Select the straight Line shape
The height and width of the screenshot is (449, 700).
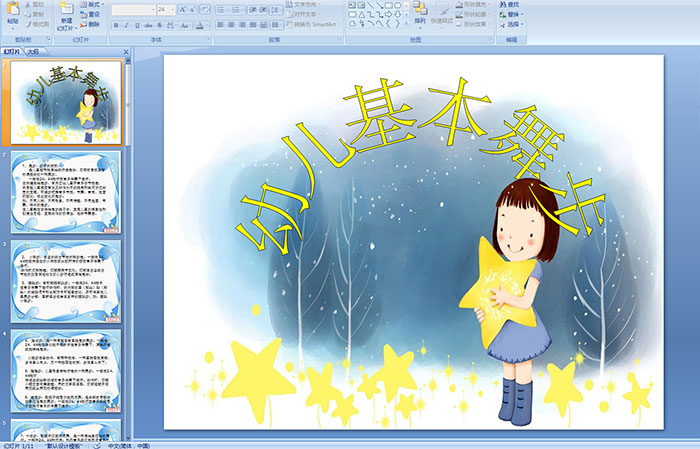coord(371,5)
